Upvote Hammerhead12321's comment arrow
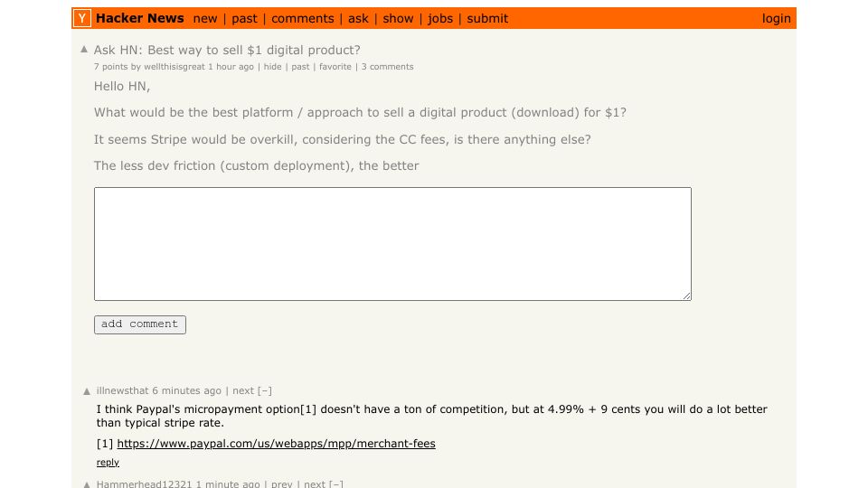The width and height of the screenshot is (868, 488). point(87,484)
